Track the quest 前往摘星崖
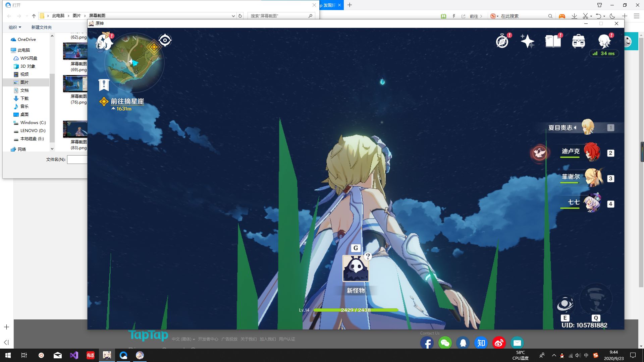Image resolution: width=644 pixels, height=362 pixels. 127,101
